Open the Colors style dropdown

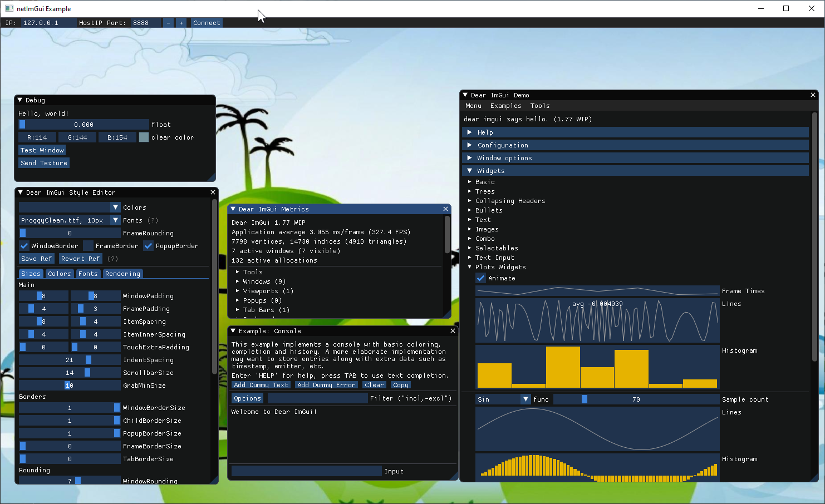[70, 207]
